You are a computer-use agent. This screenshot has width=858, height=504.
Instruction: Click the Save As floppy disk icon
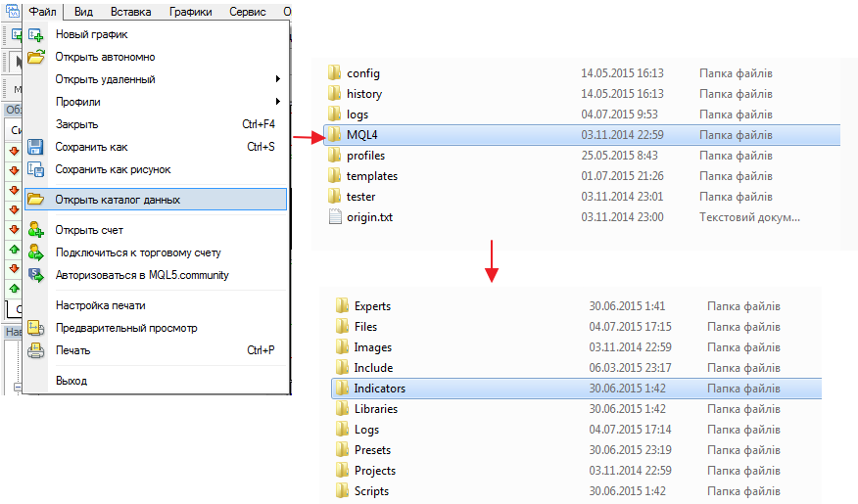pos(36,147)
